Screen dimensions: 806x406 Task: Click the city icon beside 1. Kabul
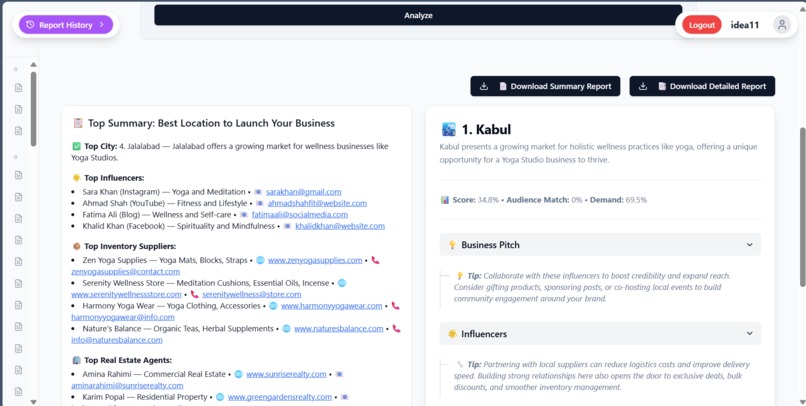(448, 130)
